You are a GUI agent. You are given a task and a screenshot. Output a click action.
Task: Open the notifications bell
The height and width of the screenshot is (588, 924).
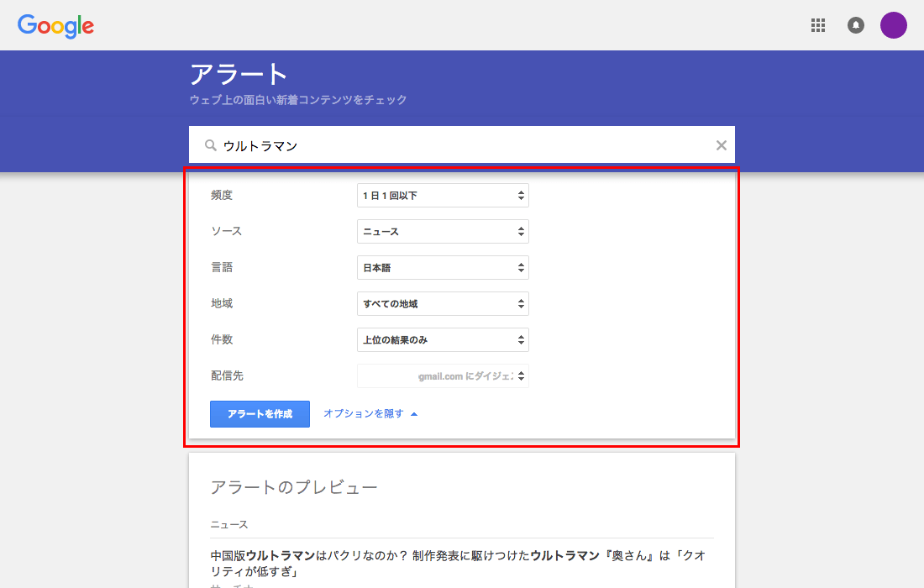[856, 25]
